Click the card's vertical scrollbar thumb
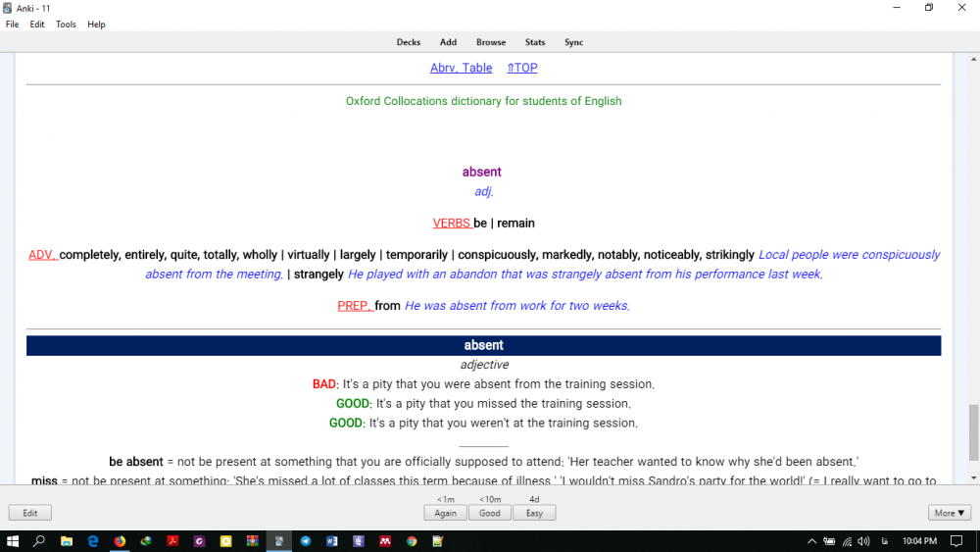Viewport: 980px width, 552px height. click(x=974, y=432)
